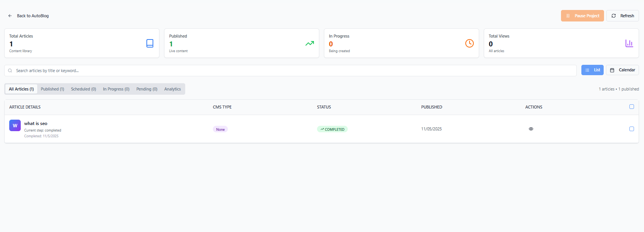Viewport: 644px width, 232px height.
Task: Open the In Progress (0) tab
Action: click(x=116, y=89)
